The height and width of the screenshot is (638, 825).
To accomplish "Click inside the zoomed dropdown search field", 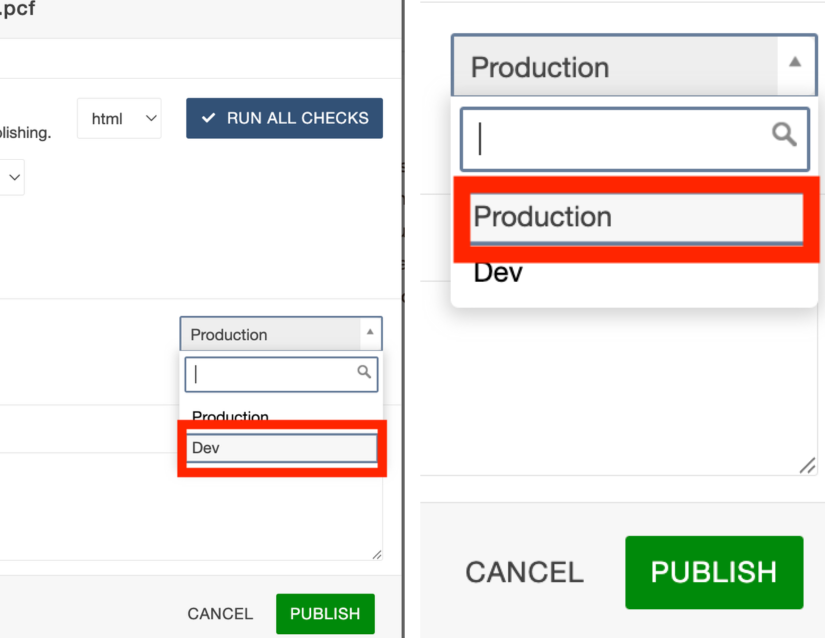I will [x=600, y=139].
